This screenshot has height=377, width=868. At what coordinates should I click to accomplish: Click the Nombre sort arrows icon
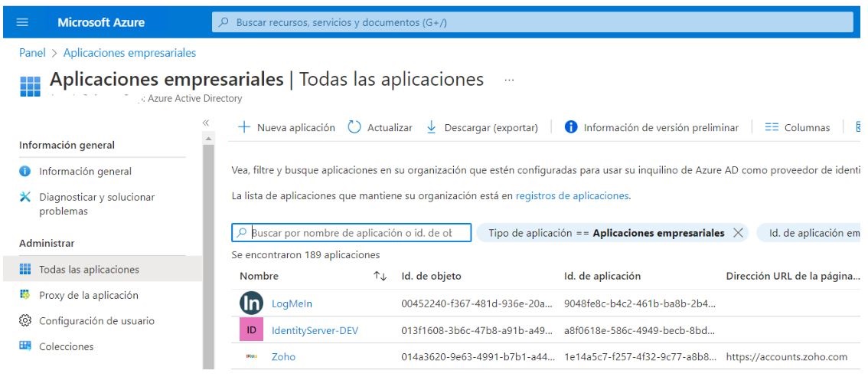pos(380,276)
